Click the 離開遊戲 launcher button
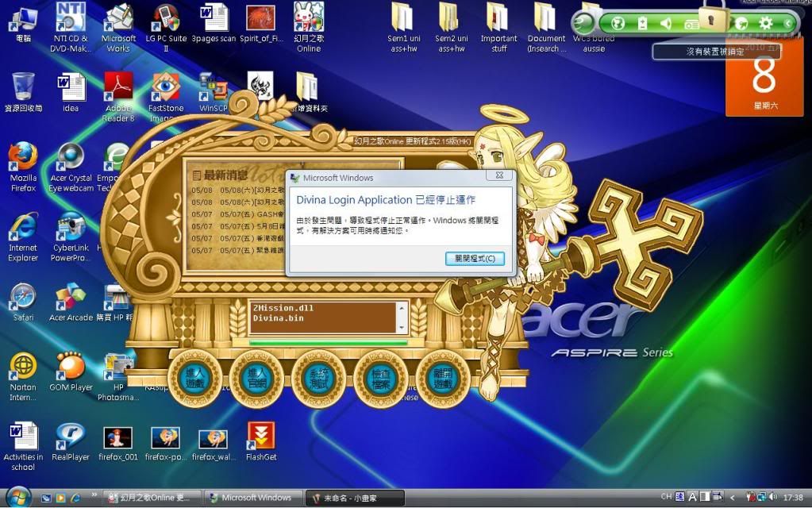 (443, 379)
